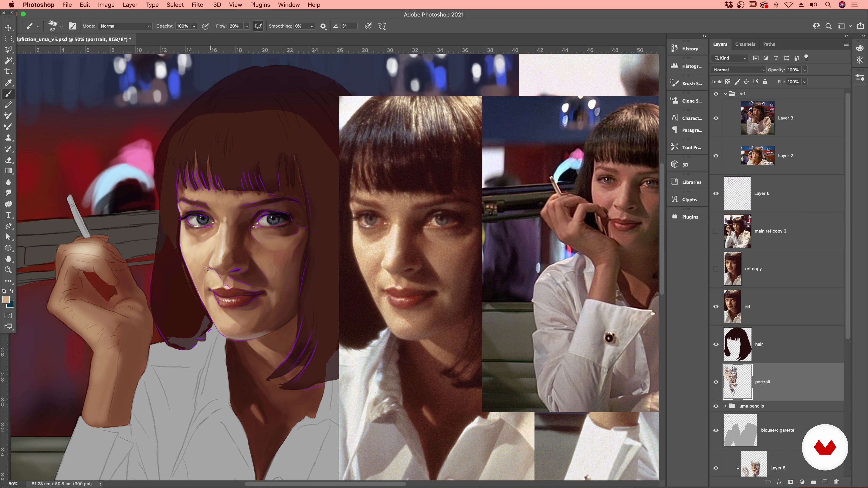Viewport: 868px width, 488px height.
Task: Select the Smudge tool
Action: (8, 193)
